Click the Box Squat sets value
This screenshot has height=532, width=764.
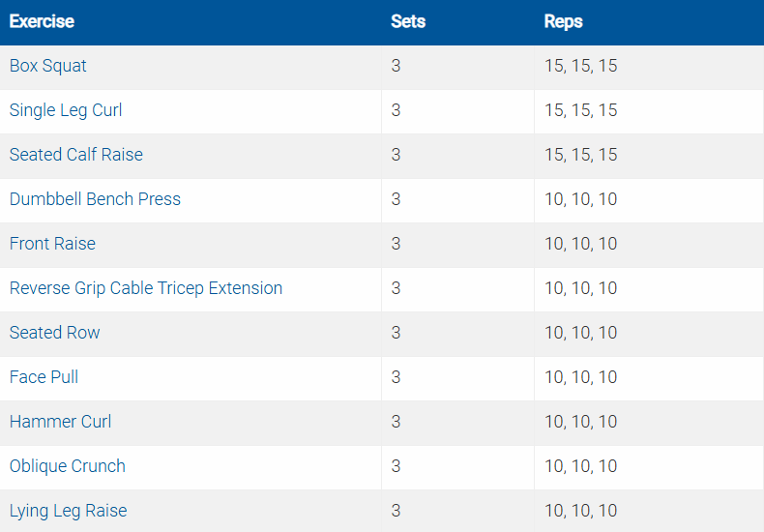click(396, 66)
